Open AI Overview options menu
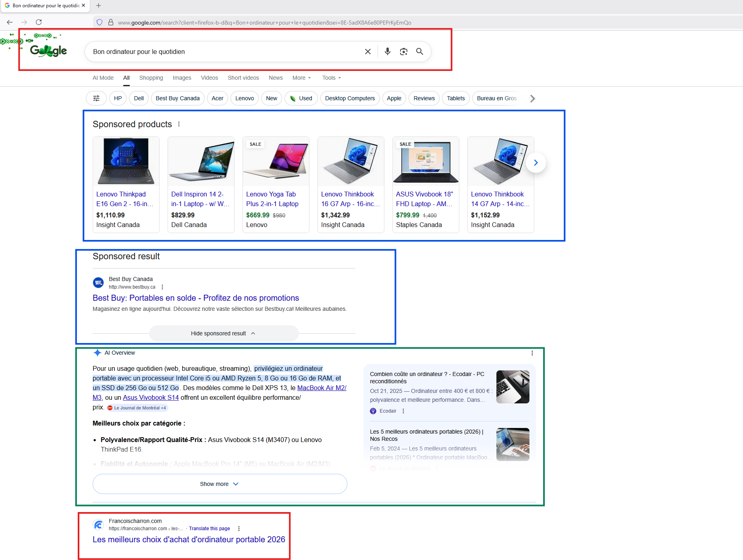 (x=532, y=353)
